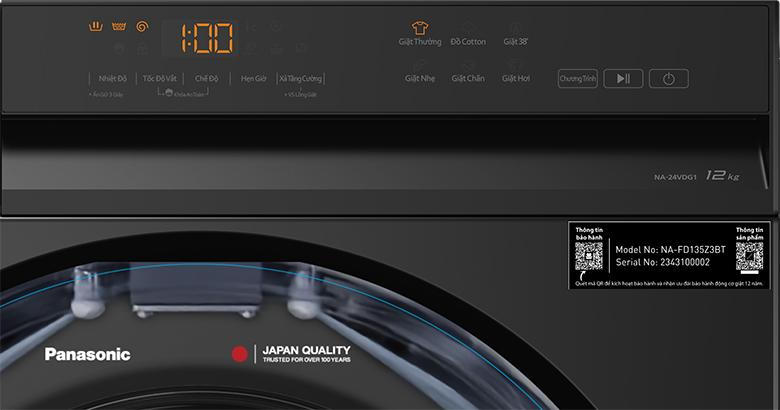This screenshot has height=410, width=780.
Task: Tap the dim child face indicator icon
Action: (119, 49)
